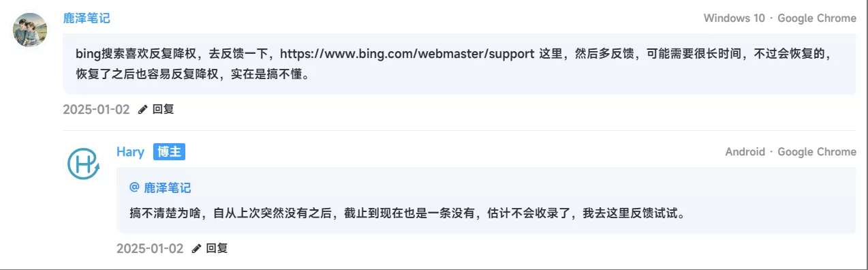Click 鹿泽笔记's round avatar photo
868x270 pixels.
[30, 30]
